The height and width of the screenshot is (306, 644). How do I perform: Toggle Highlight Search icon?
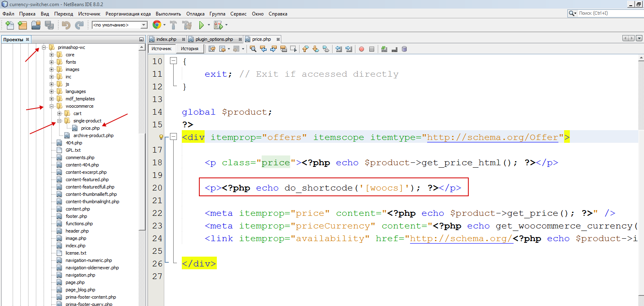tap(284, 49)
